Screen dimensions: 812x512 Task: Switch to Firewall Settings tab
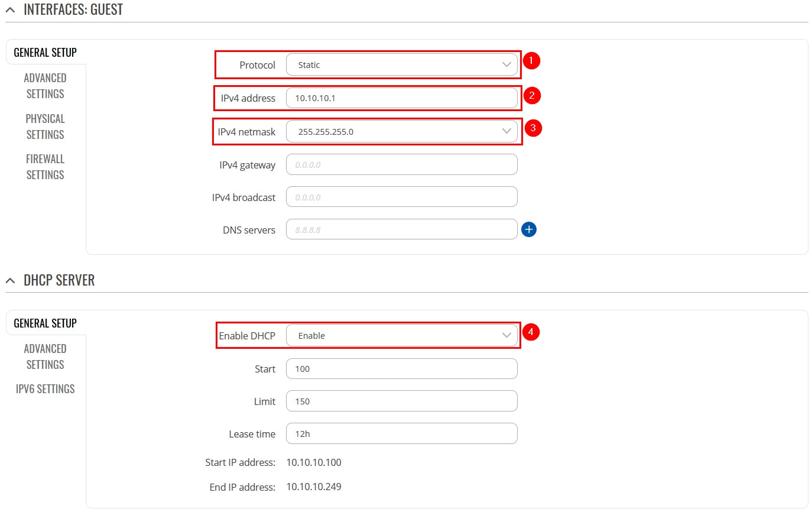(x=46, y=167)
